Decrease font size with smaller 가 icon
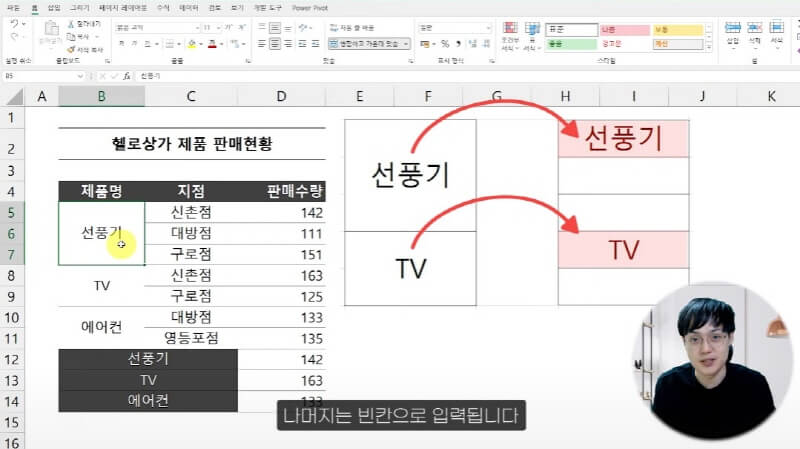Viewport: 800px width, 449px height. pyautogui.click(x=242, y=28)
